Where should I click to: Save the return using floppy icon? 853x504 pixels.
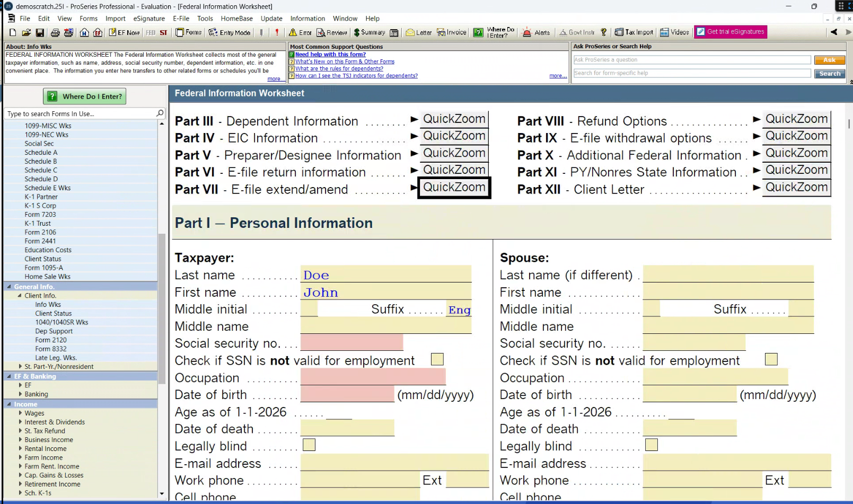point(40,32)
